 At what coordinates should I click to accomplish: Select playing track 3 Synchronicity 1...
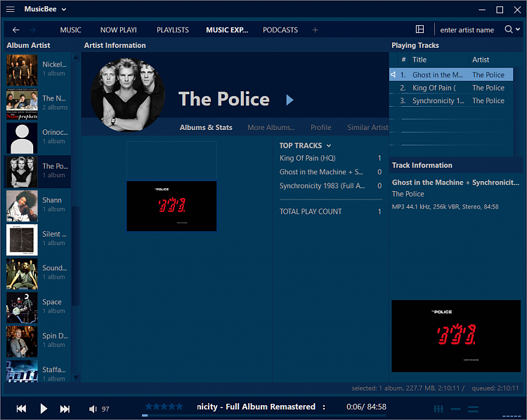pyautogui.click(x=451, y=100)
